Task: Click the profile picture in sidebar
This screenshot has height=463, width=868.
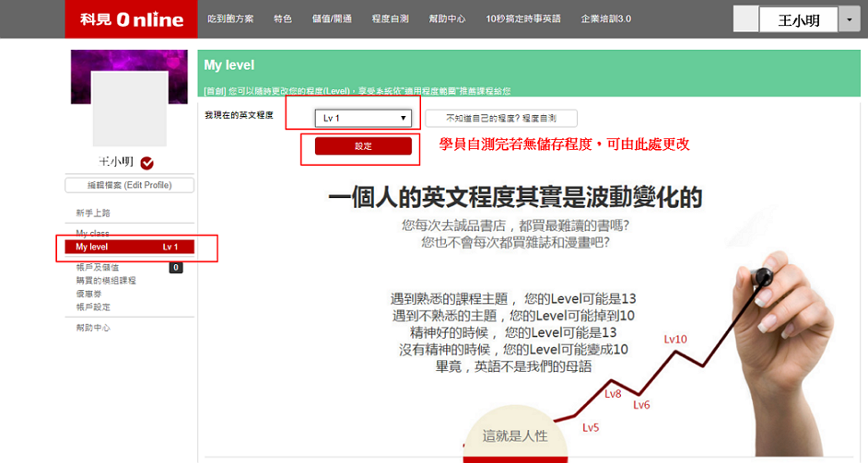Action: [x=130, y=108]
